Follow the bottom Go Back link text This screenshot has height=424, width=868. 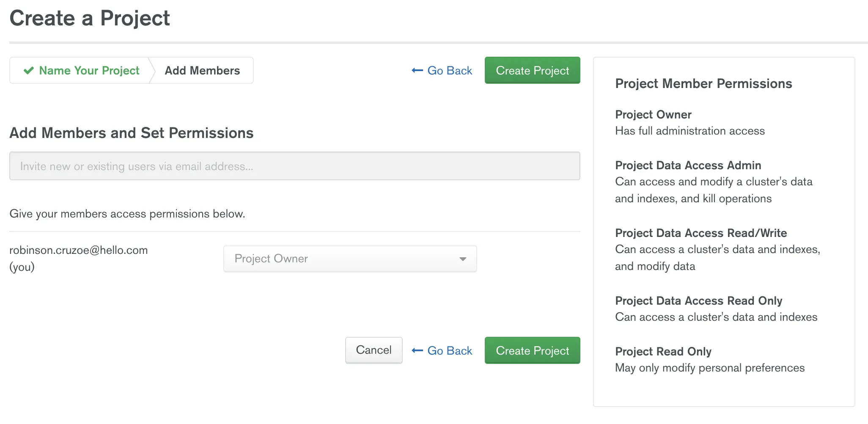click(450, 350)
